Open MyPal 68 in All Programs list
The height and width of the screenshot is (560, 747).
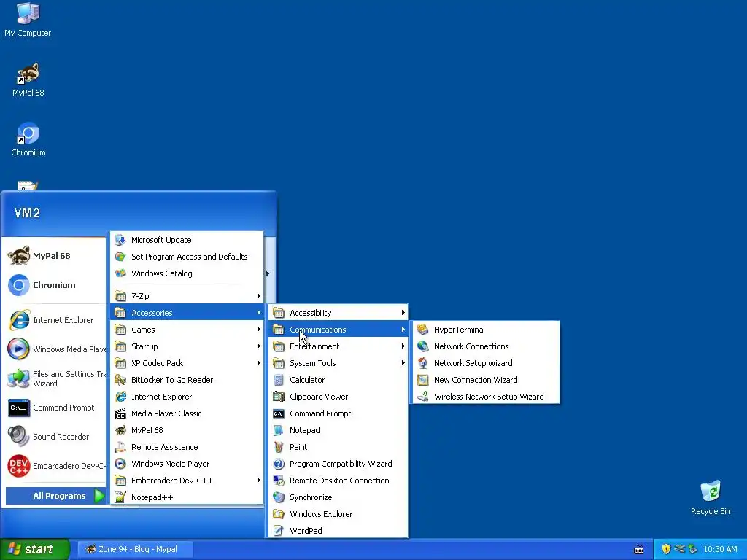click(187, 430)
